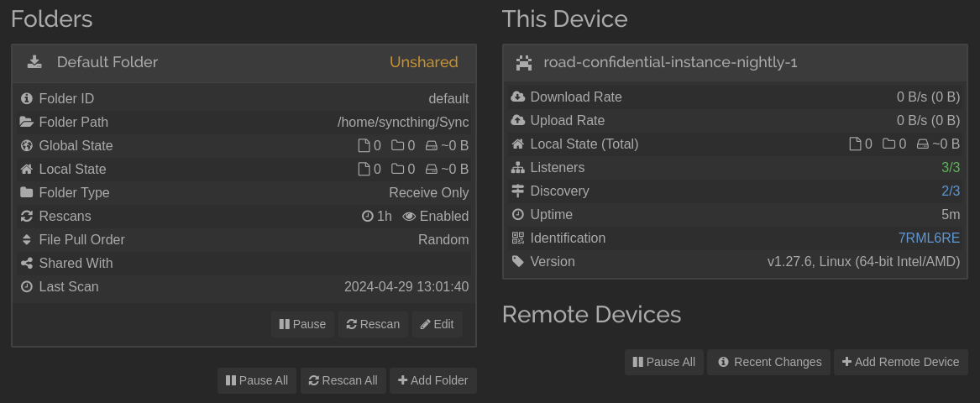
Task: Open the 7RML6RE device ID link
Action: pyautogui.click(x=929, y=238)
